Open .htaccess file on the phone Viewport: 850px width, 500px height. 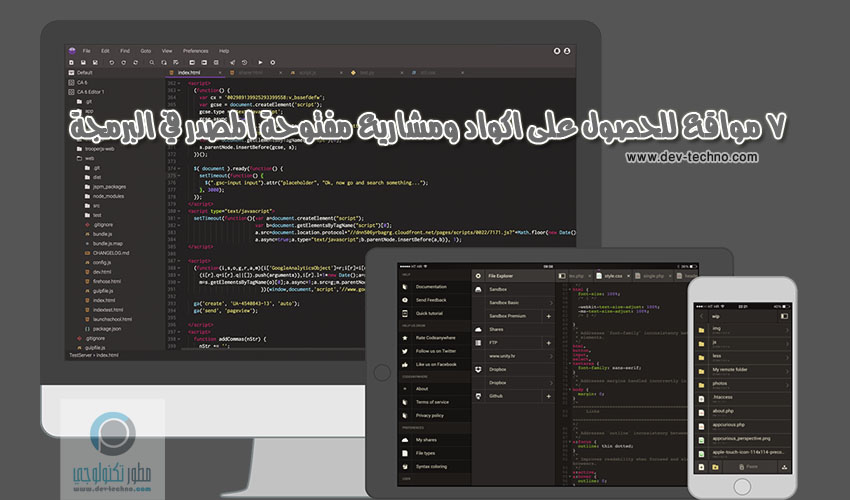click(x=743, y=399)
